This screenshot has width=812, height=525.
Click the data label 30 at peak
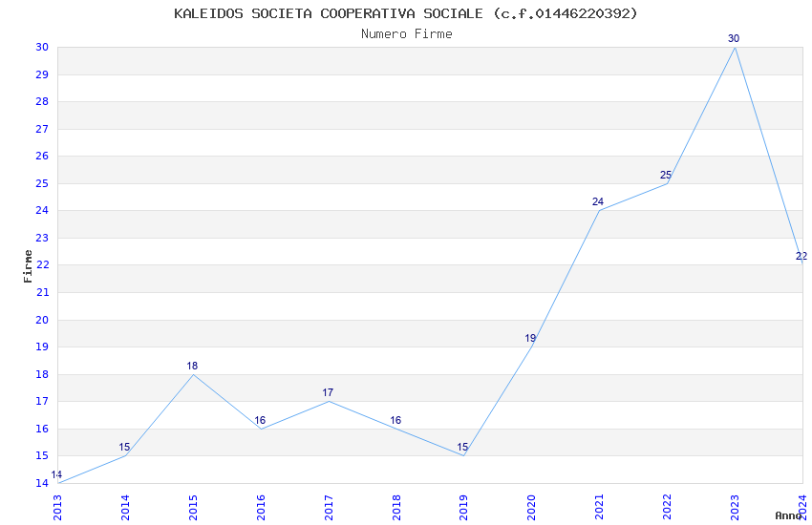pyautogui.click(x=734, y=38)
